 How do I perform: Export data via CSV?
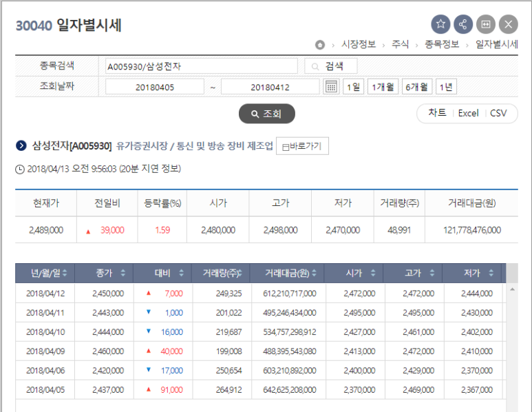click(498, 113)
